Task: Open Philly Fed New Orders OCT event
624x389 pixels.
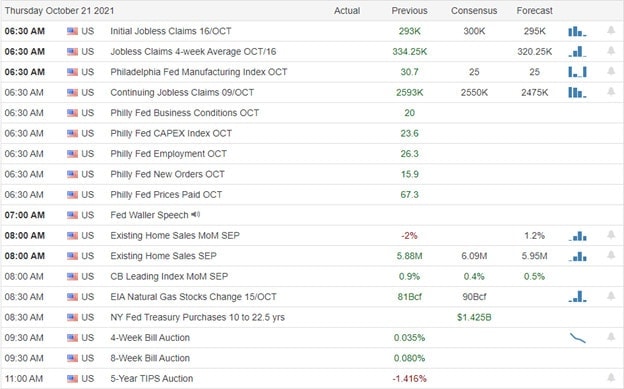Action: [x=167, y=174]
